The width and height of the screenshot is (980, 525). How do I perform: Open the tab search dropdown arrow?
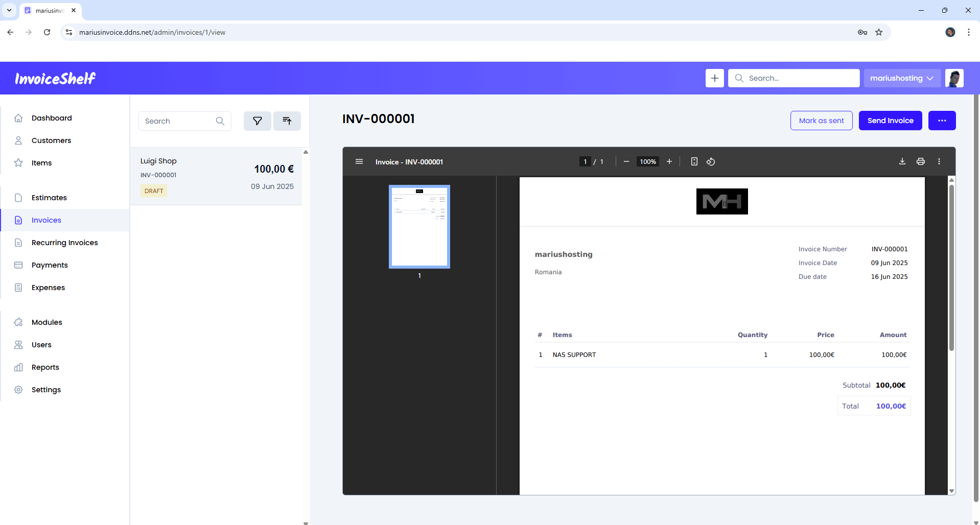click(9, 10)
